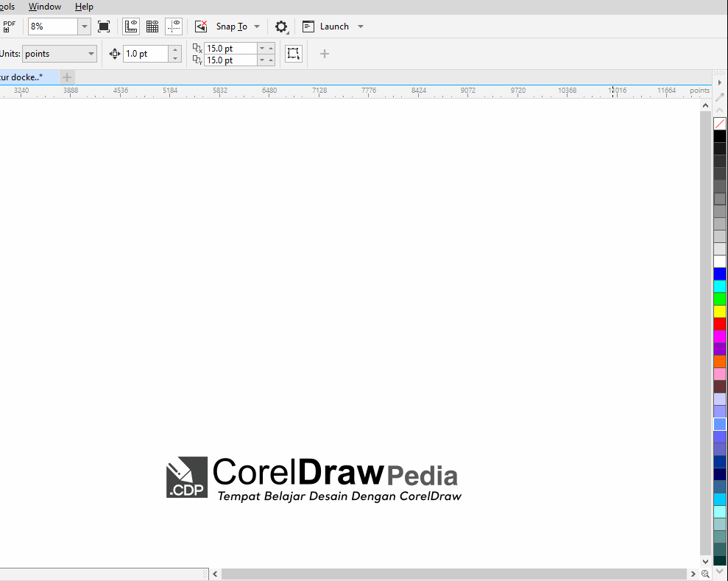Toggle Treat All Objects As Filled
This screenshot has width=728, height=581.
pos(293,53)
